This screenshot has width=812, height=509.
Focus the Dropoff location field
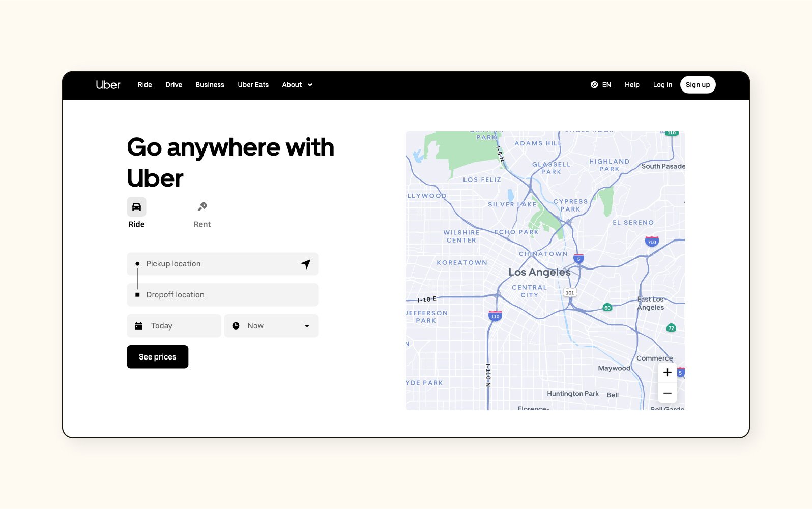coord(223,295)
